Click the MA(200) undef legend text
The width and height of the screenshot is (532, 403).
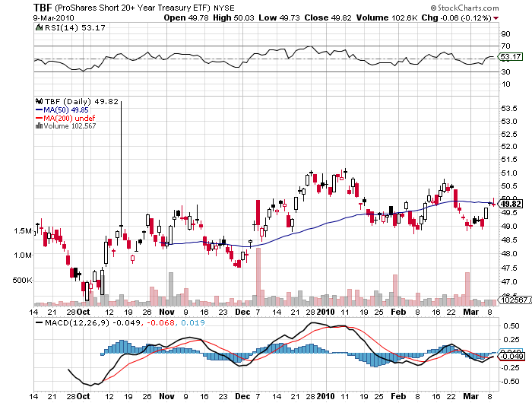tap(70, 118)
